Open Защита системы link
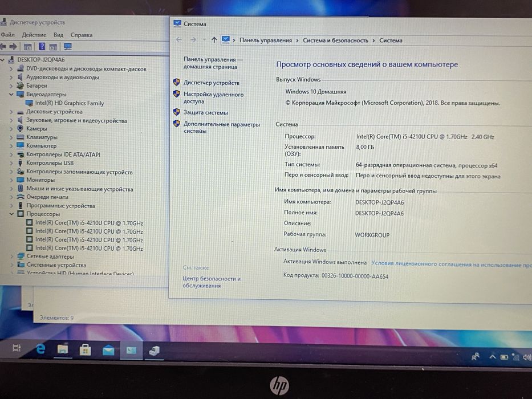This screenshot has height=399, width=532. (x=206, y=112)
